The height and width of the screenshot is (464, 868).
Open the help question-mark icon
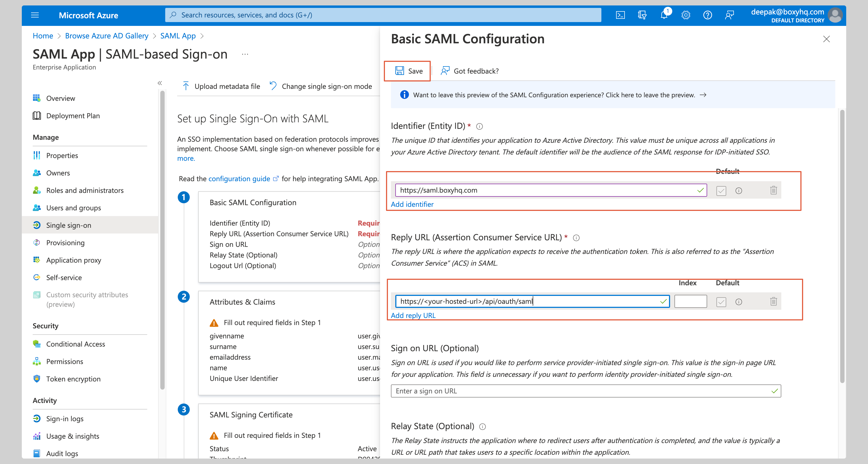pyautogui.click(x=708, y=15)
